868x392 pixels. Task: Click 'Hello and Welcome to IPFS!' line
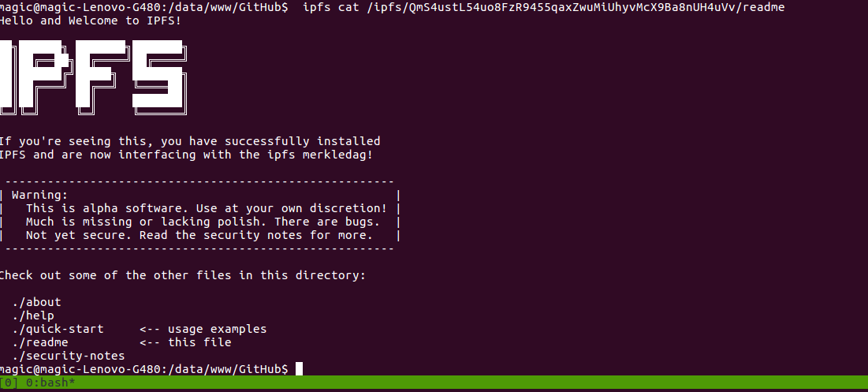[x=90, y=21]
